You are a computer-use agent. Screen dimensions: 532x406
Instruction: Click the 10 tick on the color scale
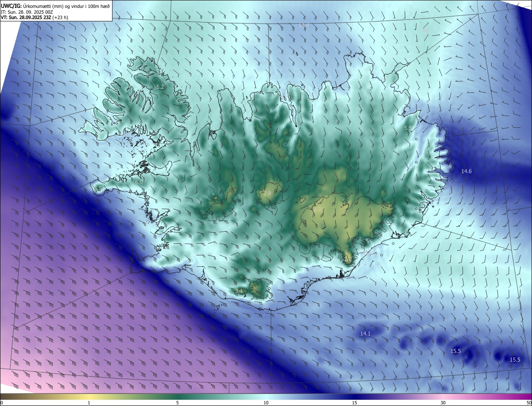pos(266,403)
